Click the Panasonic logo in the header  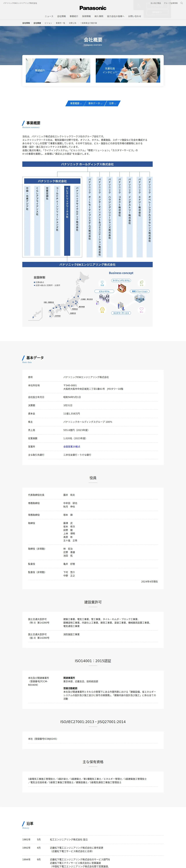[x=93, y=8]
